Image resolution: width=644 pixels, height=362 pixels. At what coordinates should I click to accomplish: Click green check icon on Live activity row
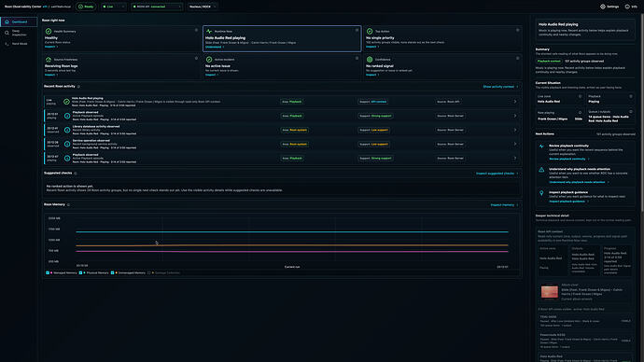pyautogui.click(x=66, y=102)
